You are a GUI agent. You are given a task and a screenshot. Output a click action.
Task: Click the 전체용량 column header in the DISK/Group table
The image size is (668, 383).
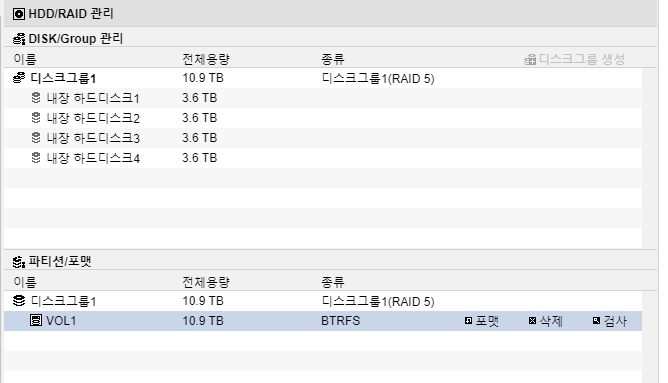click(206, 59)
